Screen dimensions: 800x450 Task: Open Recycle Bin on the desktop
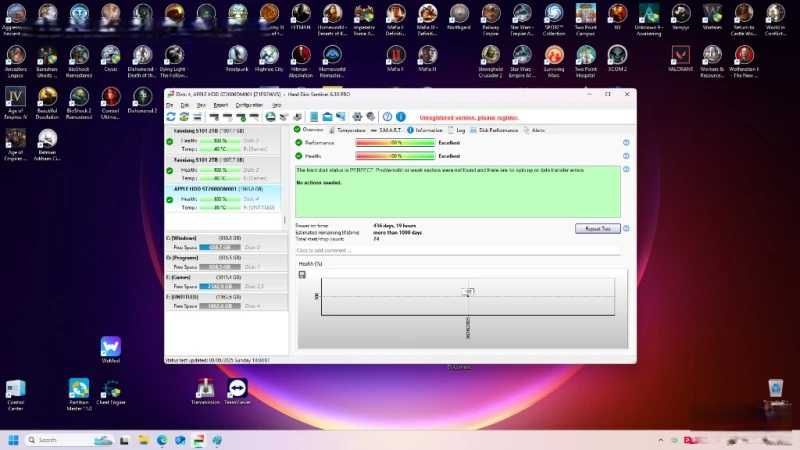pyautogui.click(x=776, y=392)
